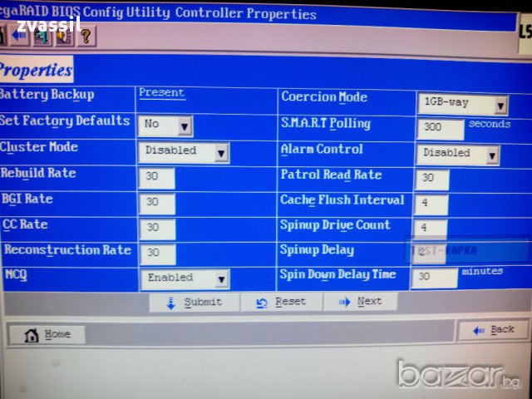Open the NCQ Enabled dropdown
Screen dimensions: 532x399
(x=220, y=279)
